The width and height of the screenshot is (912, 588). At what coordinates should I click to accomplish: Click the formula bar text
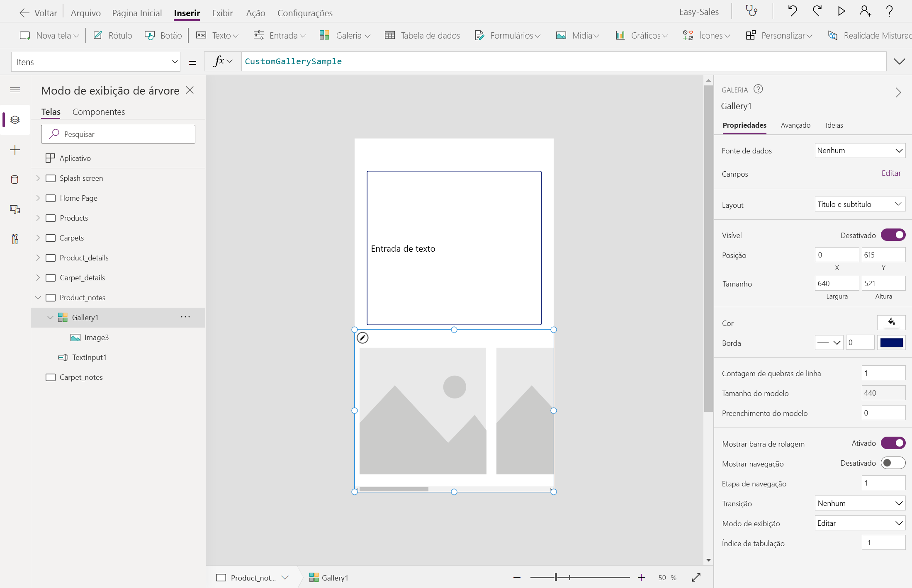[293, 61]
